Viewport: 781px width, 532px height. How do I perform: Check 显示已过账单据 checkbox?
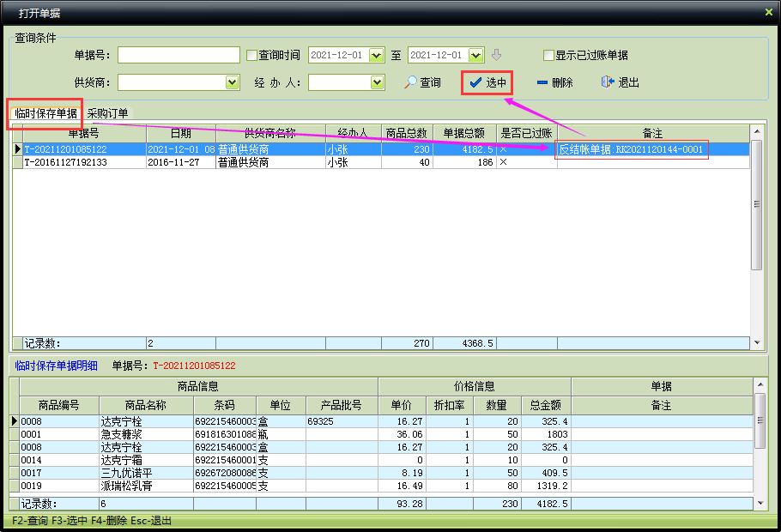click(x=548, y=55)
